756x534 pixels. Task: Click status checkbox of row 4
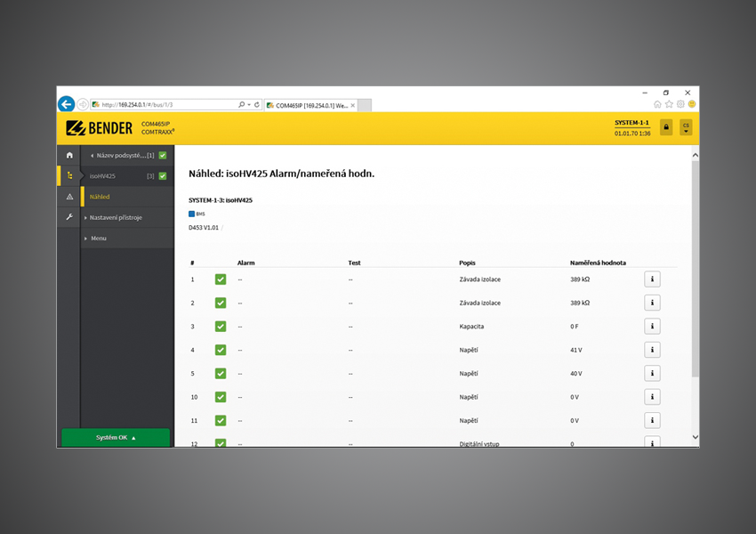221,350
